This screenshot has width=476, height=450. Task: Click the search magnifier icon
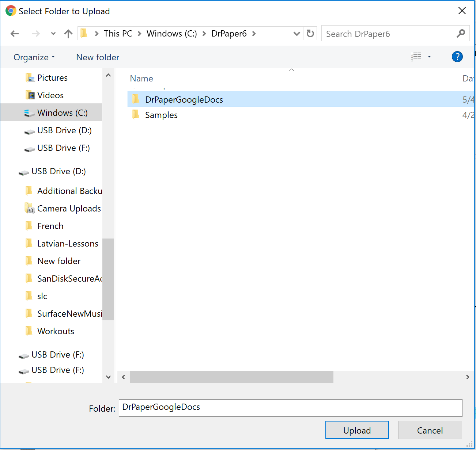[461, 34]
